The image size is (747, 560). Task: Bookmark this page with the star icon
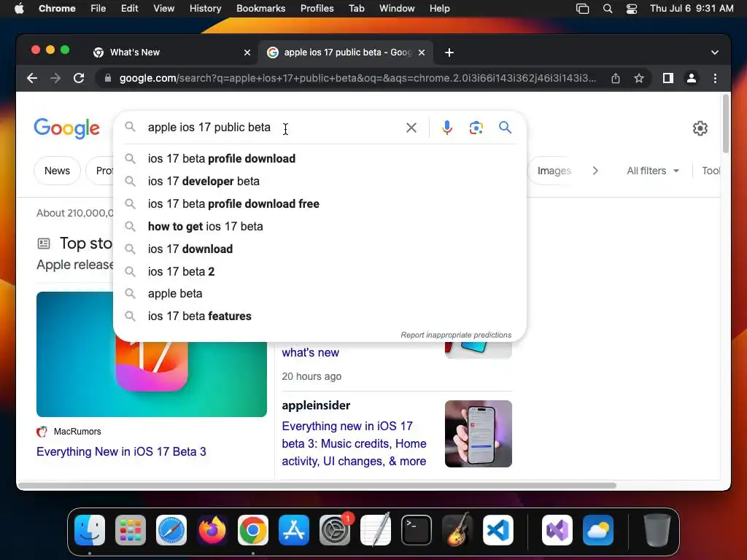[639, 78]
